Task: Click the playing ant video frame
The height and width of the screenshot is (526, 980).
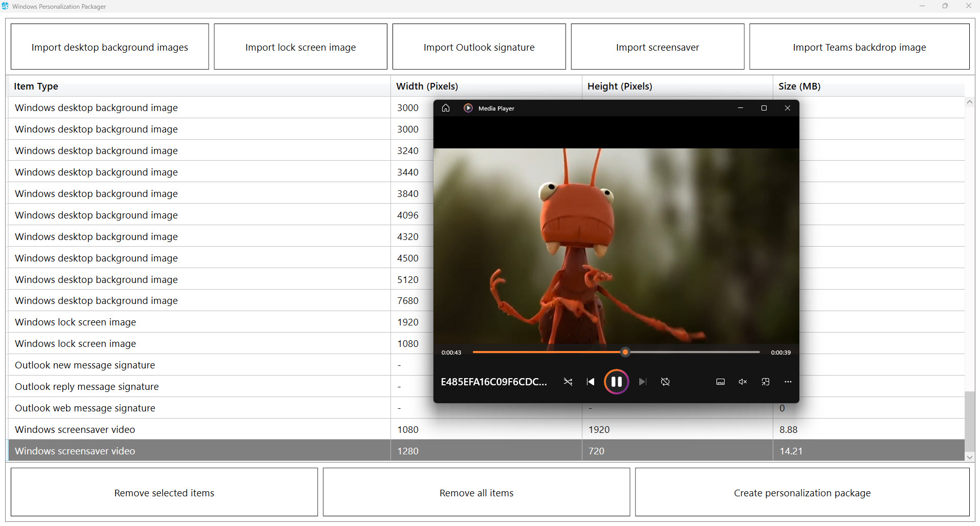Action: (616, 246)
